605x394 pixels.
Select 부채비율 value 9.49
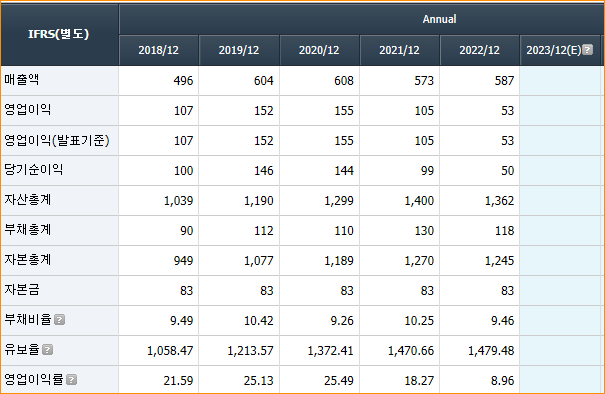coord(181,321)
